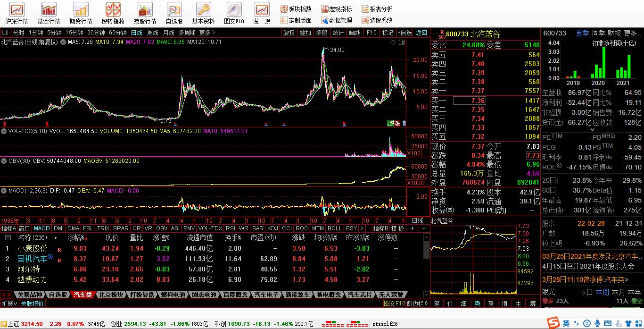Open 燃料电池 sector tab

[x=173, y=295]
